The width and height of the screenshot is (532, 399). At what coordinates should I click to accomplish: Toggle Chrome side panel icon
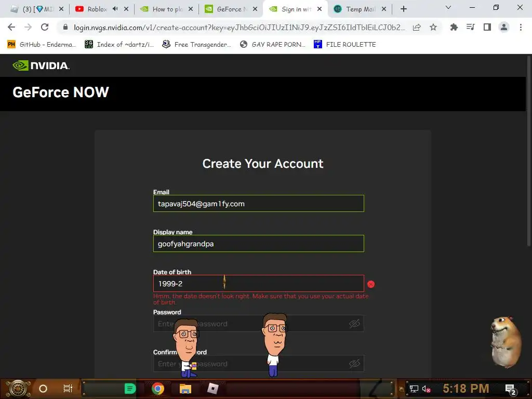(487, 27)
